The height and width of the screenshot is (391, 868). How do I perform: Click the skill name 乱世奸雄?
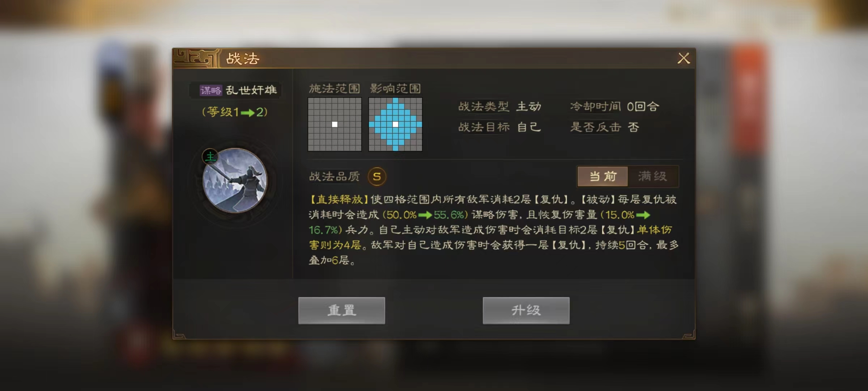click(x=251, y=90)
